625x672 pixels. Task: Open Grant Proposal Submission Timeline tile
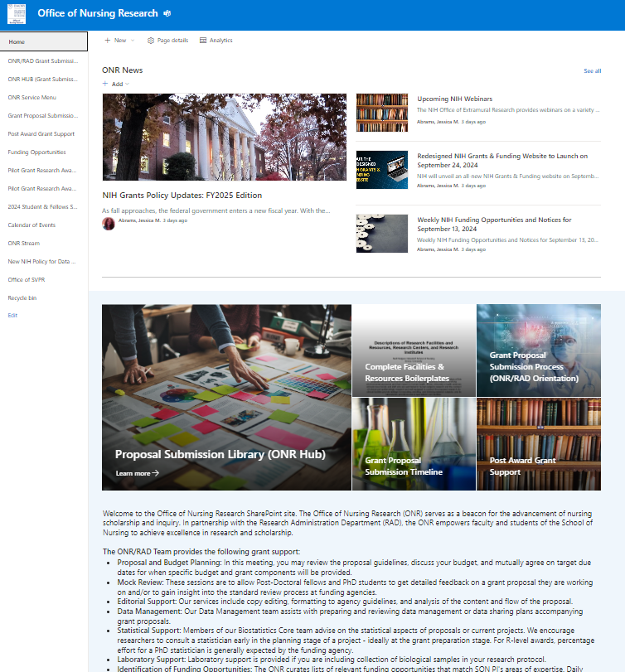(x=414, y=444)
